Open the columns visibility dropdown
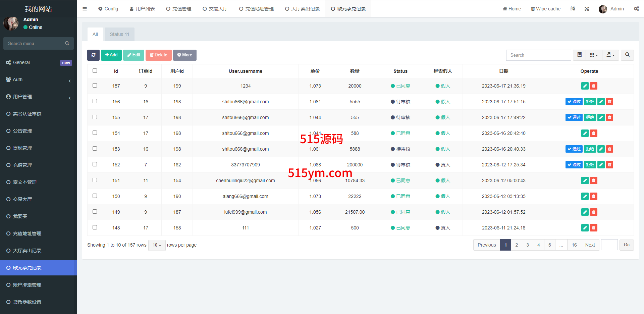This screenshot has height=314, width=644. pos(594,55)
